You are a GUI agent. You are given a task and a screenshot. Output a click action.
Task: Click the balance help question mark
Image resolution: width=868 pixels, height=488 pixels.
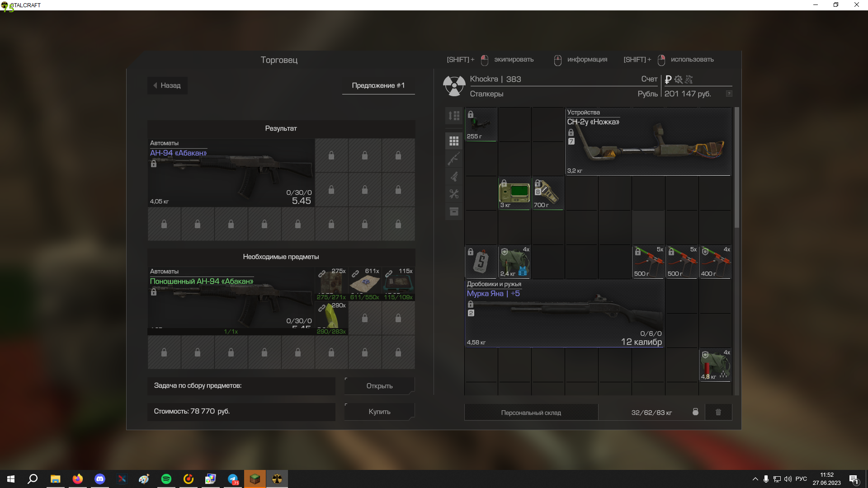tap(729, 94)
